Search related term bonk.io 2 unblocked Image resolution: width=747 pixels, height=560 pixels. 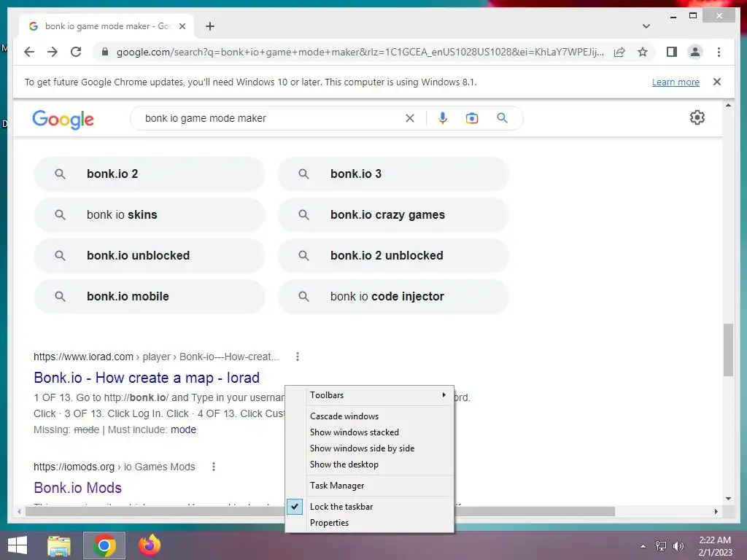tap(393, 256)
